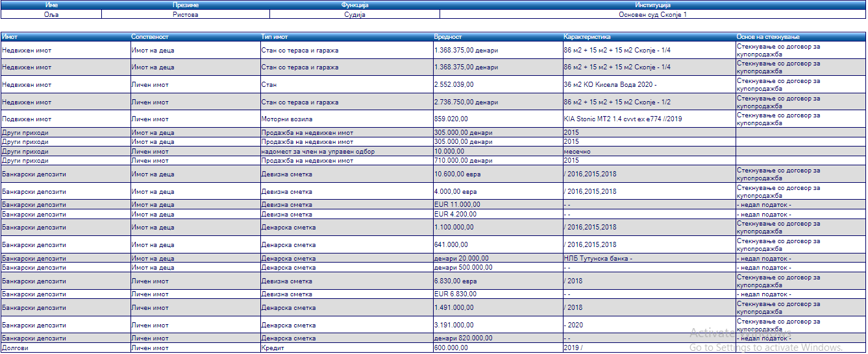Select the name cell Оља
868x354 pixels.
pyautogui.click(x=51, y=14)
